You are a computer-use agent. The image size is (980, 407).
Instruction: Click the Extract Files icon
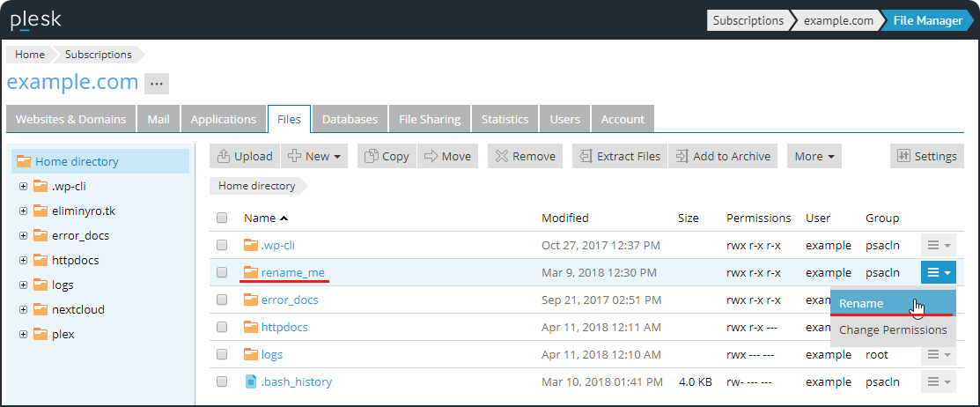(586, 156)
